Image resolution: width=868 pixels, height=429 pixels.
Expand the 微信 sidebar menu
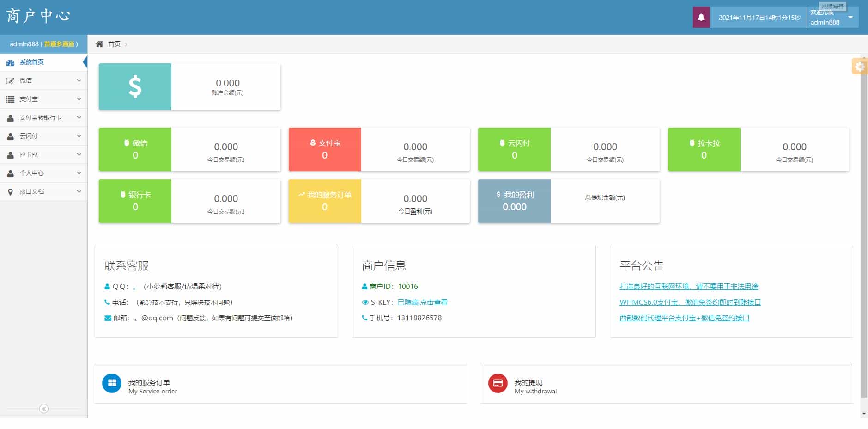pyautogui.click(x=43, y=80)
